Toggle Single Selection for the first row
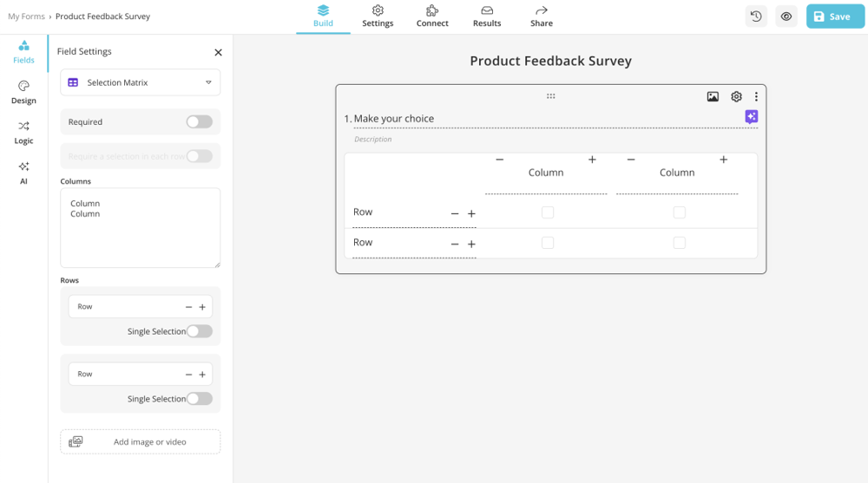The image size is (868, 483). point(200,331)
